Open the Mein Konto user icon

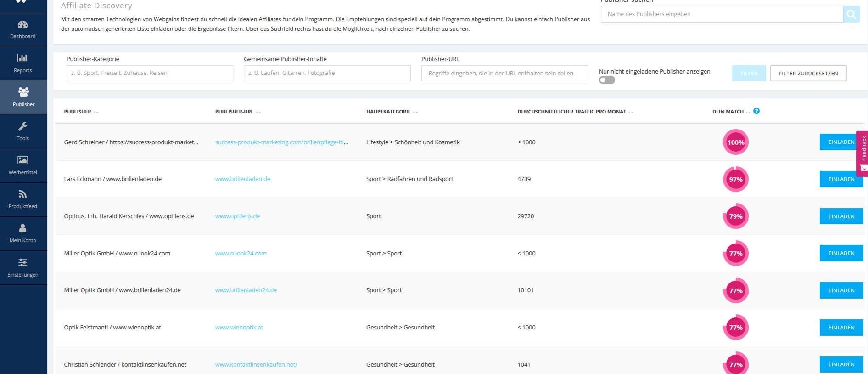tap(22, 228)
